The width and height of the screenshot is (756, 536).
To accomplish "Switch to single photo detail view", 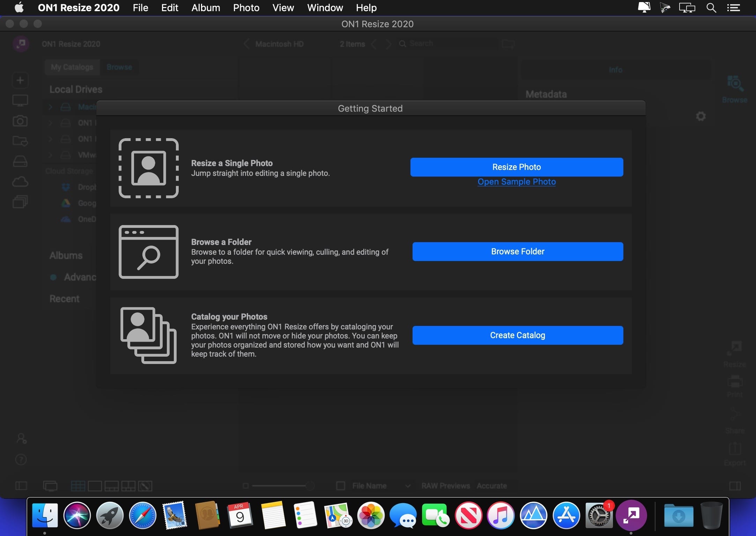I will point(95,486).
